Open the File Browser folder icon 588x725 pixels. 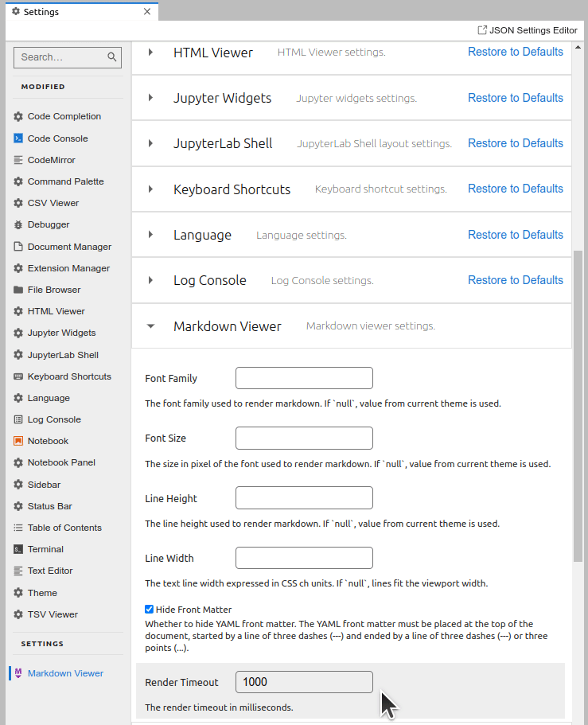pyautogui.click(x=18, y=290)
